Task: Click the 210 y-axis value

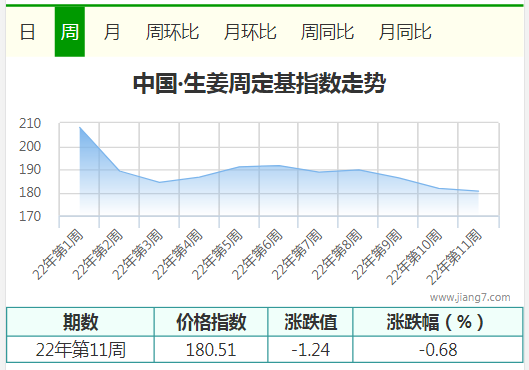Action: point(30,123)
